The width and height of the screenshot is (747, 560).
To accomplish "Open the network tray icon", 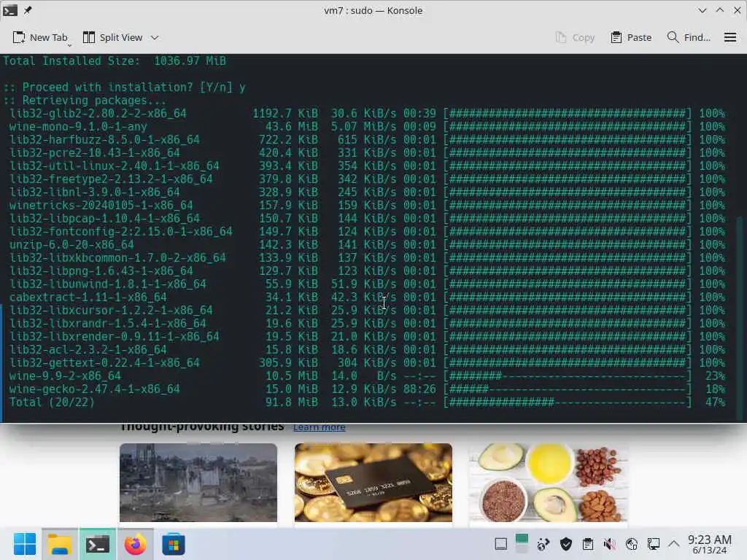I will coord(631,544).
